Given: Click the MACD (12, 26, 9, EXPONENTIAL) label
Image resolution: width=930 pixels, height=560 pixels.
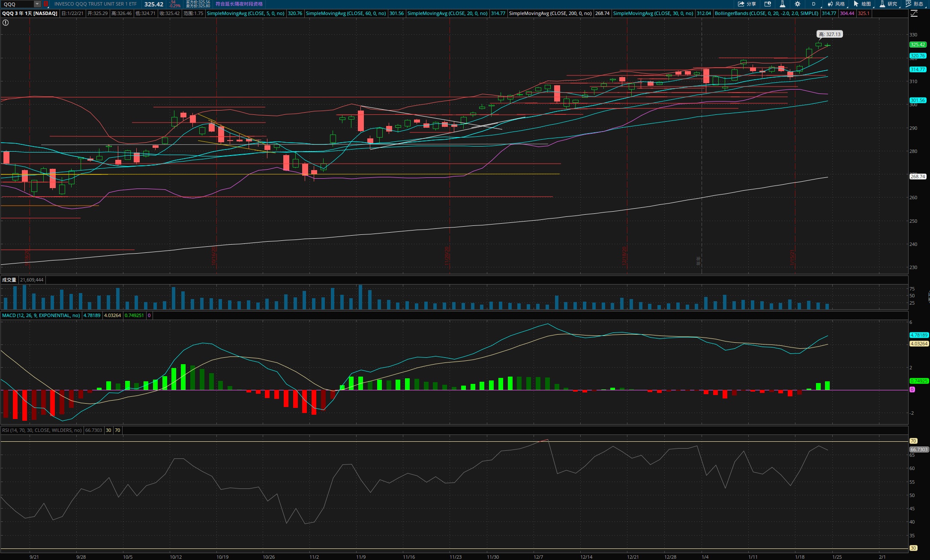Looking at the screenshot, I should [41, 315].
